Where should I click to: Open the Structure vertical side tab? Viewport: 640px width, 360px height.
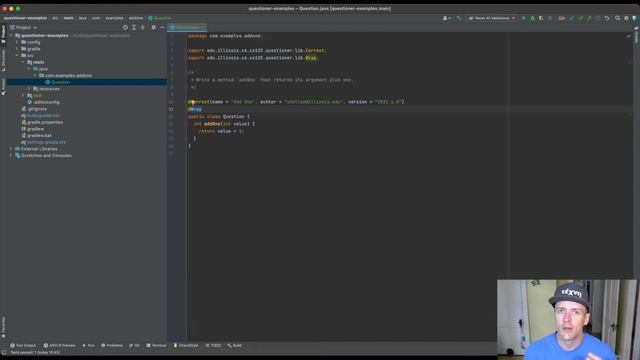pos(3,60)
